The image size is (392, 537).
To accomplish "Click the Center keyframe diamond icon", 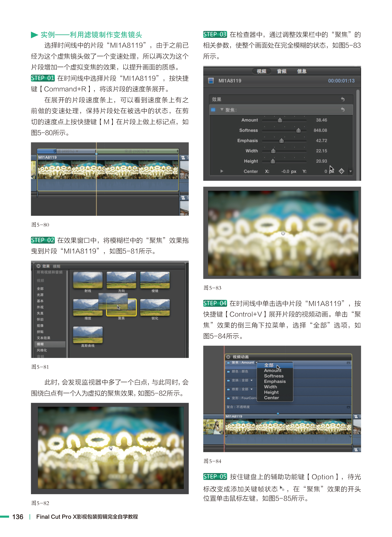I will [x=342, y=171].
